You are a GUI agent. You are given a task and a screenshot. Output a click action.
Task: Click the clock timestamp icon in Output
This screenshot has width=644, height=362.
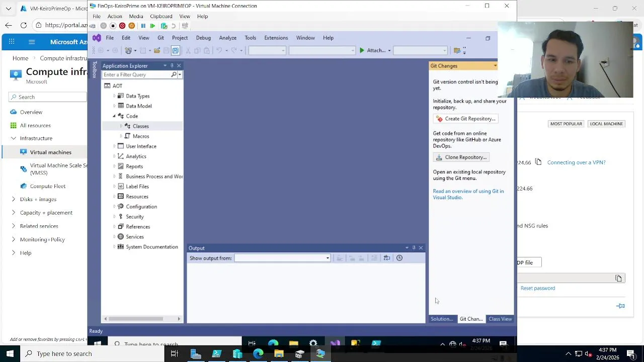[x=399, y=258]
